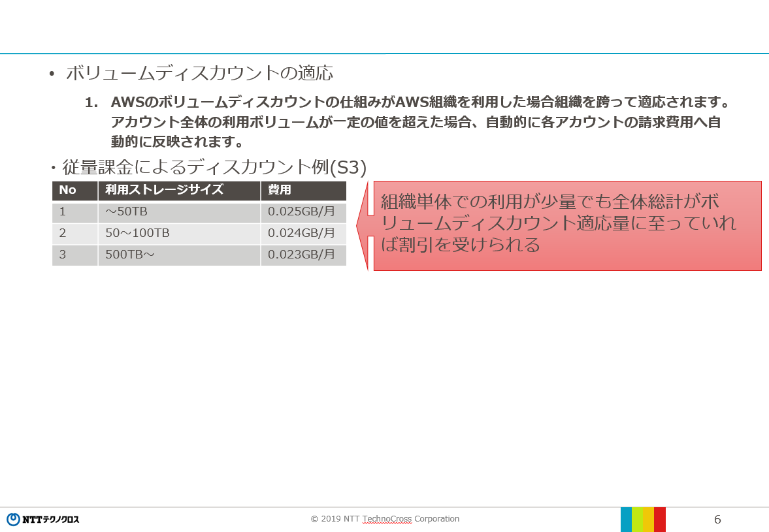This screenshot has height=532, width=769.
Task: Click the slide page number '6'
Action: tap(717, 520)
